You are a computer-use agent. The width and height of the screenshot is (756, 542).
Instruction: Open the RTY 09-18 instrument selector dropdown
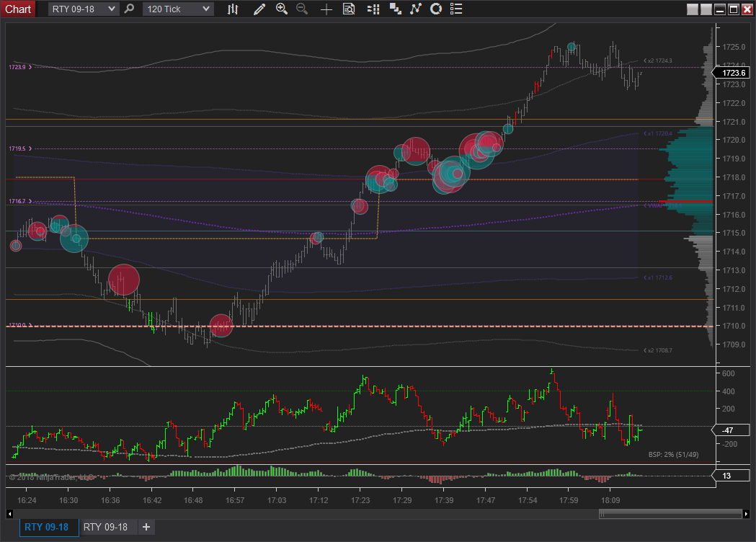[x=84, y=9]
